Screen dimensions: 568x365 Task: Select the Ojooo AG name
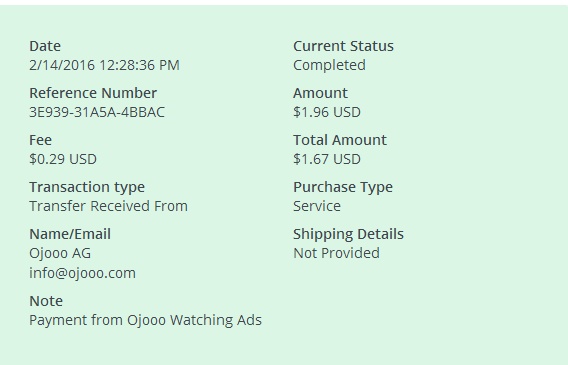point(60,253)
